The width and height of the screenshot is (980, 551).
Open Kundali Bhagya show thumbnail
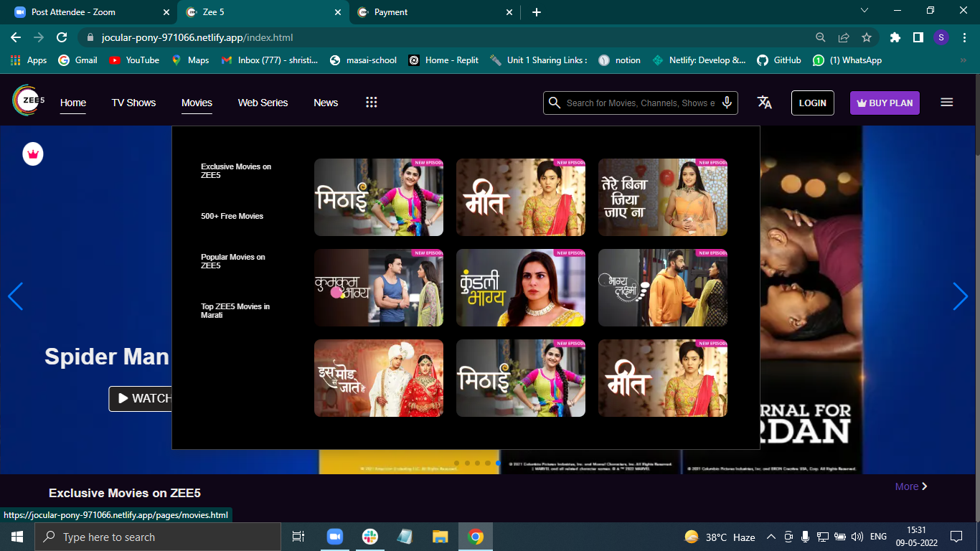521,288
